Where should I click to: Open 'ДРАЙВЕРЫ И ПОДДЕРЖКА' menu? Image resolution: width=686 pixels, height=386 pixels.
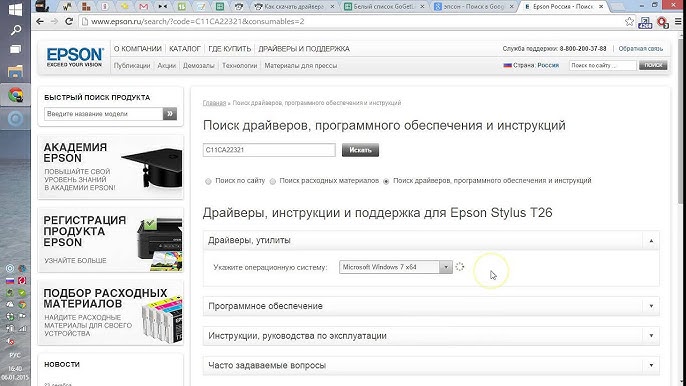pos(304,49)
